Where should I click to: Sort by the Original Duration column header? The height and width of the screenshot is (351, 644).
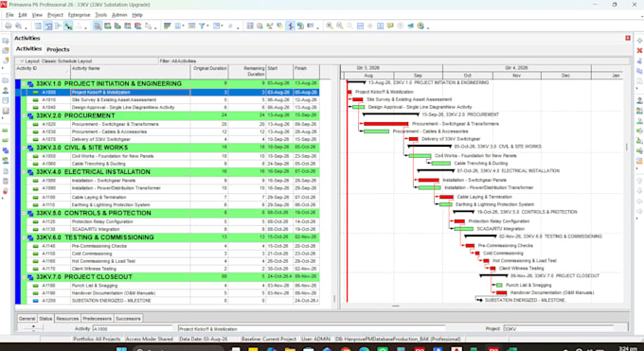click(x=209, y=72)
